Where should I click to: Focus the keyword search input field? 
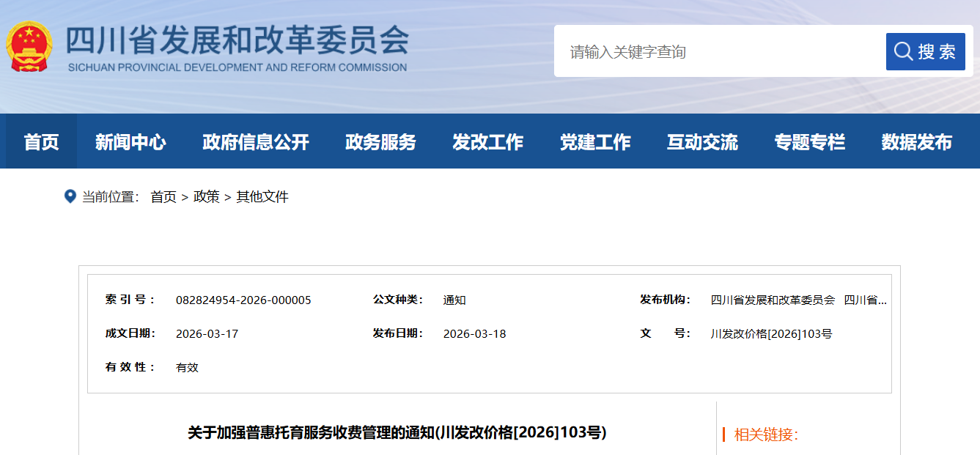(x=718, y=52)
